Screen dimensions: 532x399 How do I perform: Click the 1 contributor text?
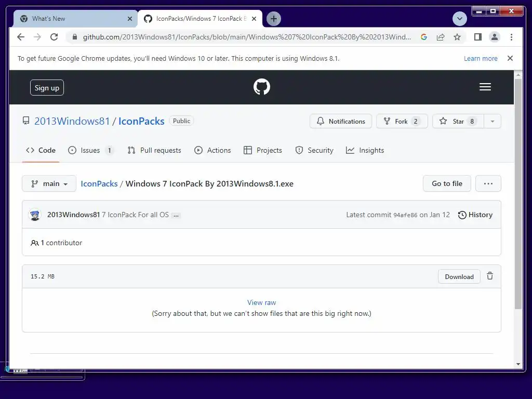(61, 243)
